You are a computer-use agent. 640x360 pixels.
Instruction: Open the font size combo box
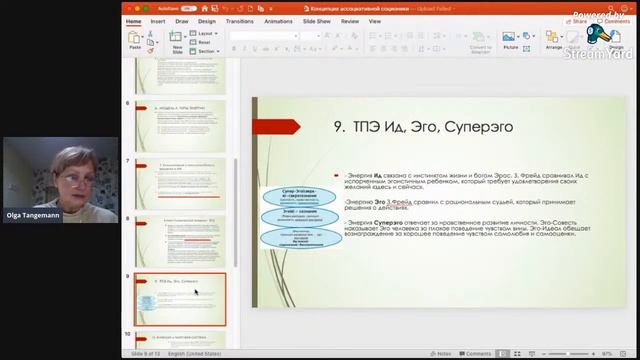(x=311, y=36)
